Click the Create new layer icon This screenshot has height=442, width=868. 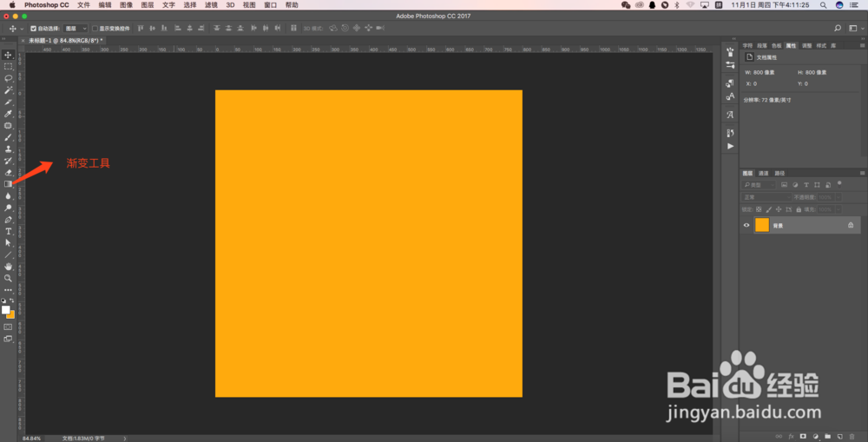839,437
